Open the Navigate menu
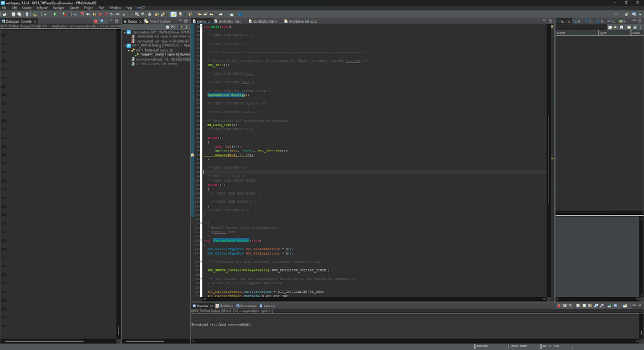The height and width of the screenshot is (350, 644). [59, 8]
